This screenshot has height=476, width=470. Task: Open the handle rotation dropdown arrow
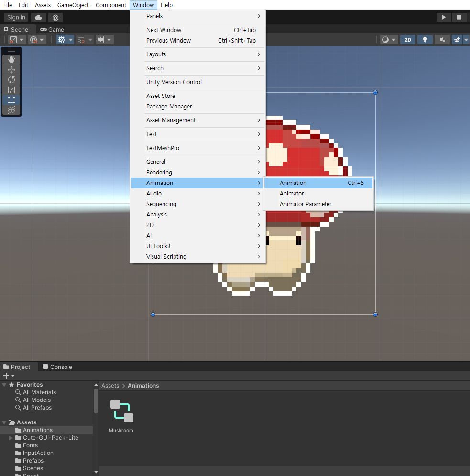[x=42, y=40]
